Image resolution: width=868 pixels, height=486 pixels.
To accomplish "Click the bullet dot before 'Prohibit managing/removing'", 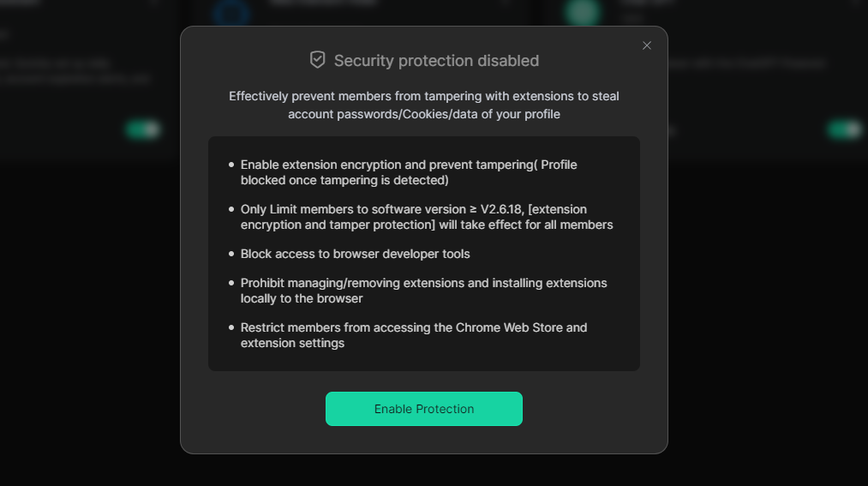I will [231, 283].
